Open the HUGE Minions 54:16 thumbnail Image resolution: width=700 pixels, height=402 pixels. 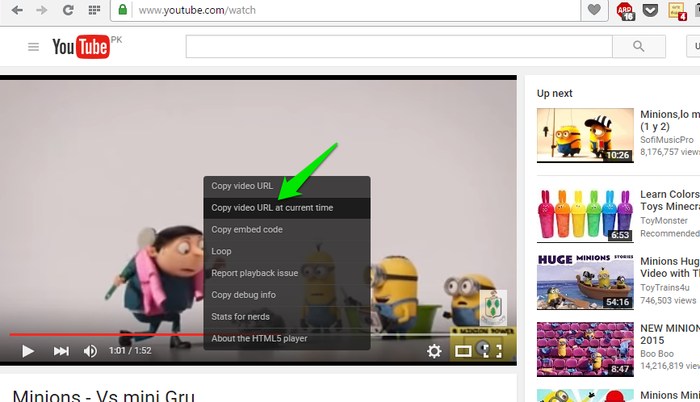(585, 282)
